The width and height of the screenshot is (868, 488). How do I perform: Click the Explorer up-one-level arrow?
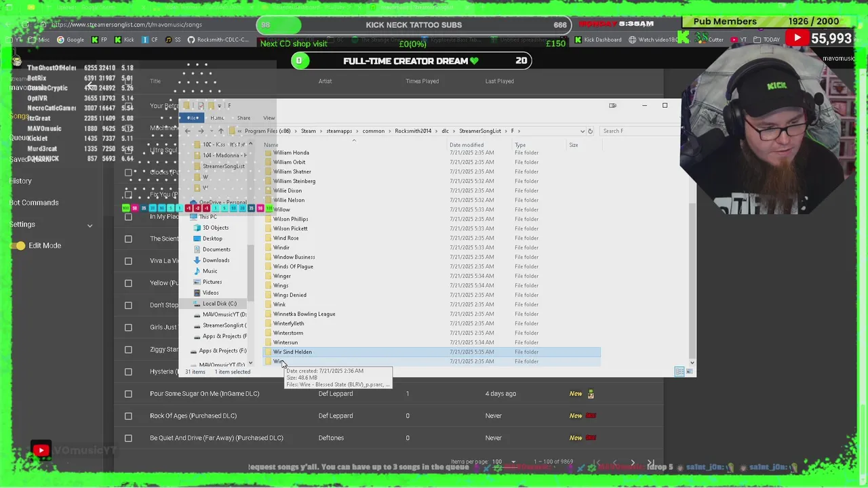click(x=220, y=131)
